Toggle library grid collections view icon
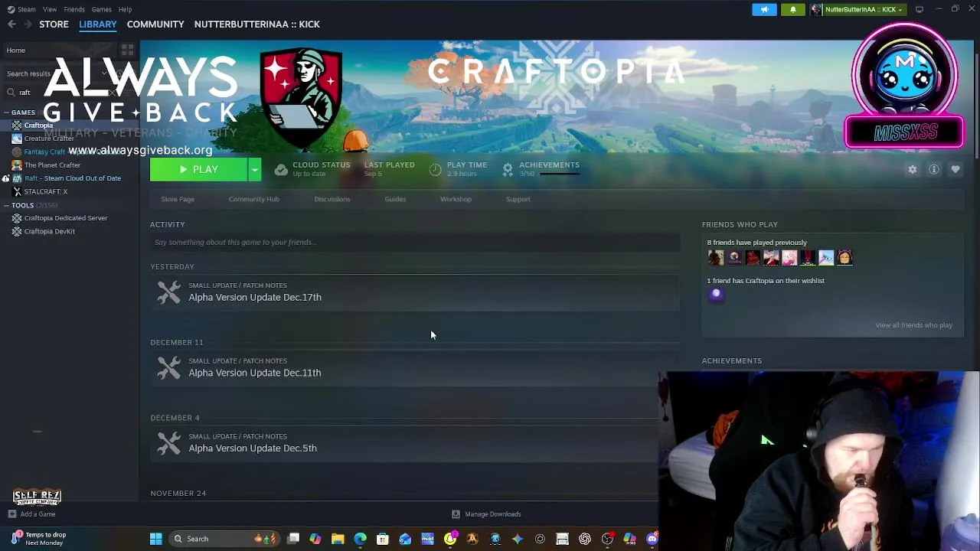 pyautogui.click(x=127, y=51)
